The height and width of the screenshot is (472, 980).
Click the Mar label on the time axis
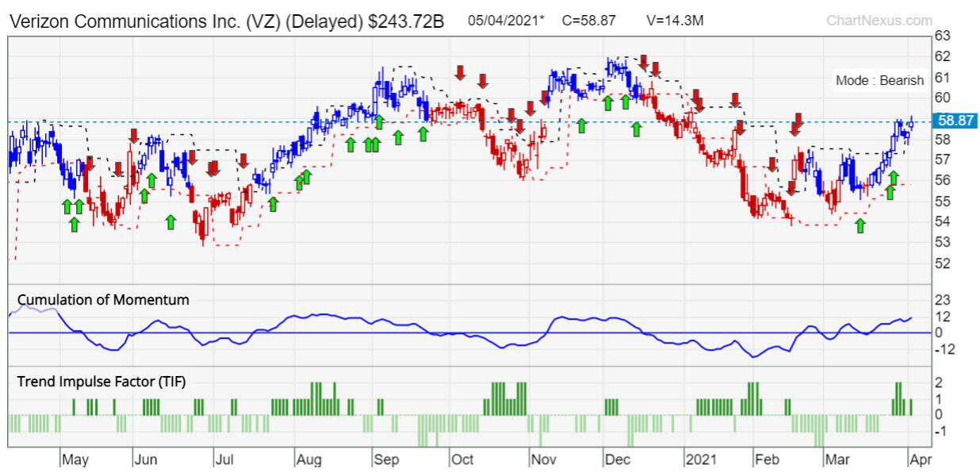[837, 459]
